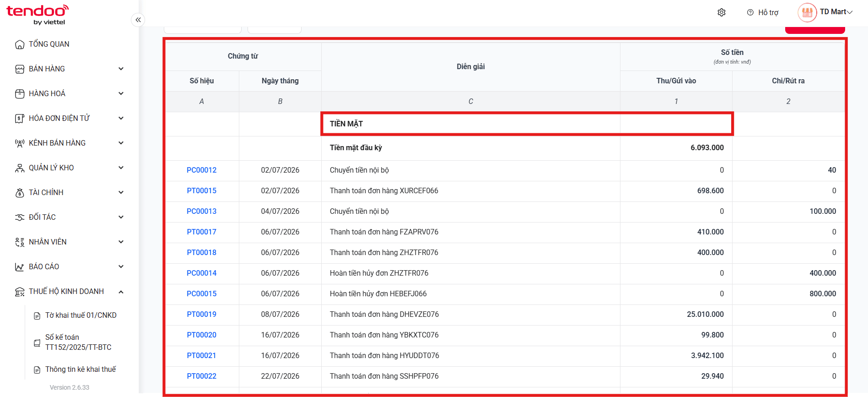Open voucher link PC00012
The image size is (868, 397).
point(201,170)
